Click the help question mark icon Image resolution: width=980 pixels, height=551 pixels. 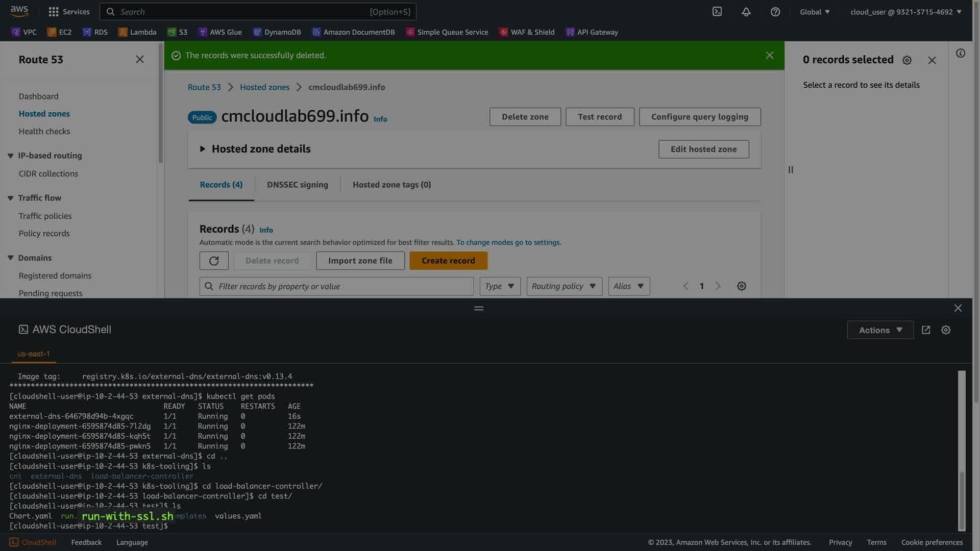point(775,12)
